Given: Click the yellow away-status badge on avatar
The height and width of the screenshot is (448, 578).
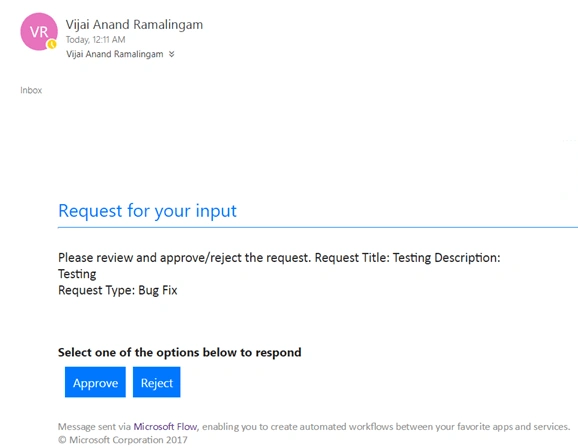Looking at the screenshot, I should click(x=52, y=44).
